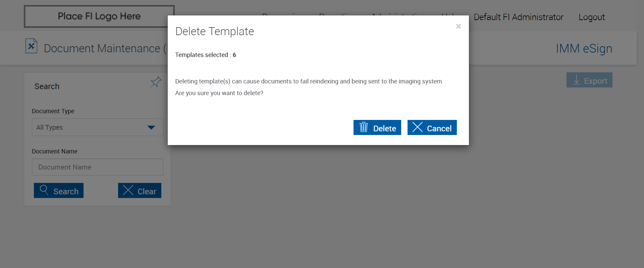Click the Place FI Logo Here banner

tap(99, 16)
